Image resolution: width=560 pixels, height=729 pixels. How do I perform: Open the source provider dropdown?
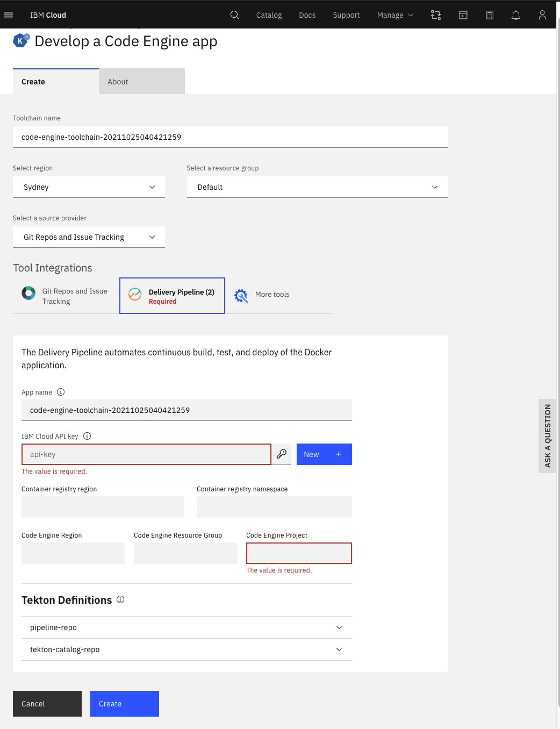[x=89, y=237]
